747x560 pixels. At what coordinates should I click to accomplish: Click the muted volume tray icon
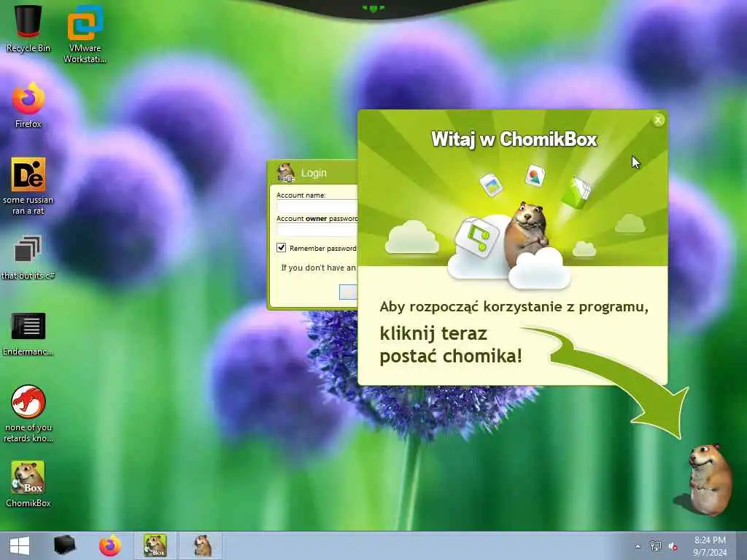673,547
